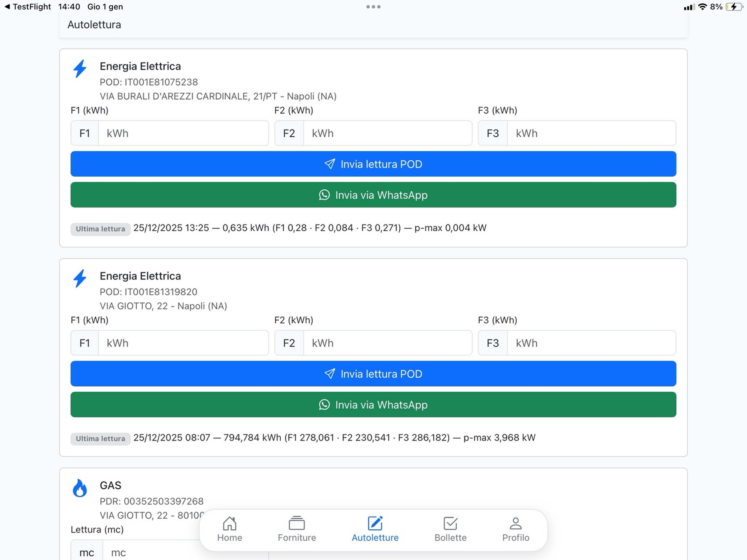Tap the first Energia Elettrica heading
The width and height of the screenshot is (747, 560).
[140, 66]
